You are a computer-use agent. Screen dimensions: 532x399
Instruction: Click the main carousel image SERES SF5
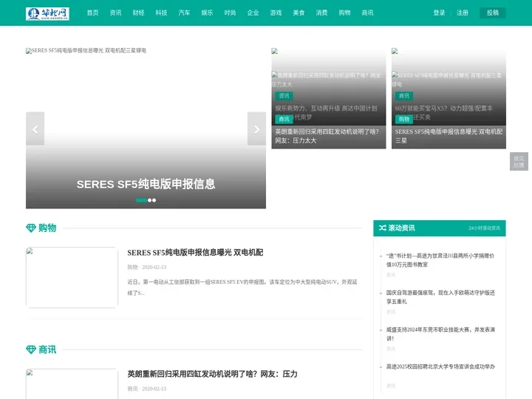pos(146,129)
